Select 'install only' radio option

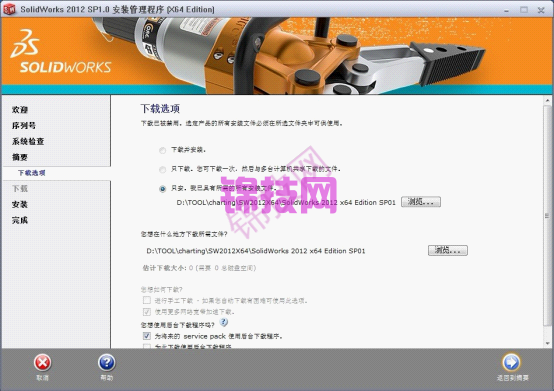162,189
